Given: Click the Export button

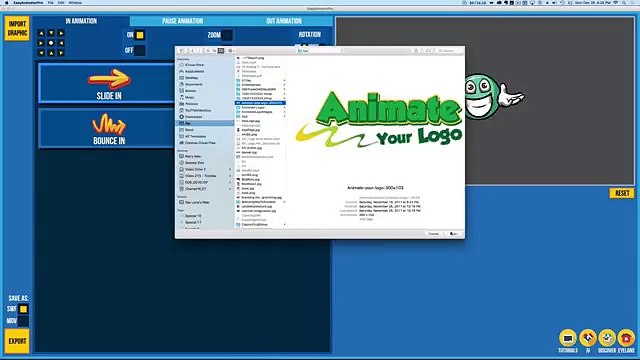Looking at the screenshot, I should pos(17,341).
